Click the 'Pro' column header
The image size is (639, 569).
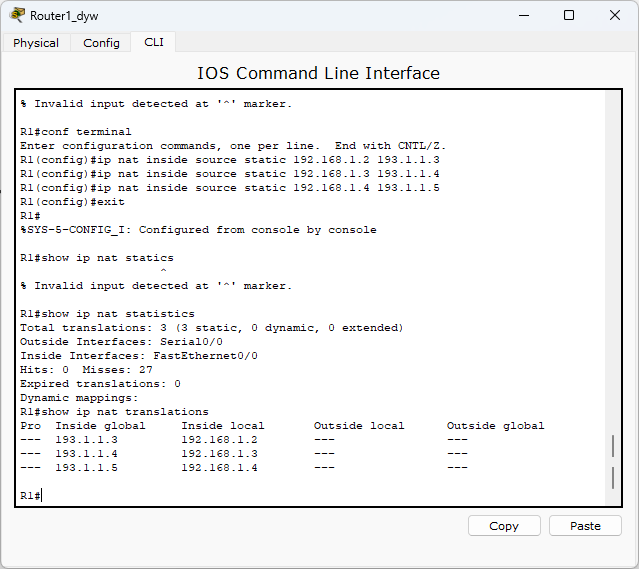(x=31, y=426)
